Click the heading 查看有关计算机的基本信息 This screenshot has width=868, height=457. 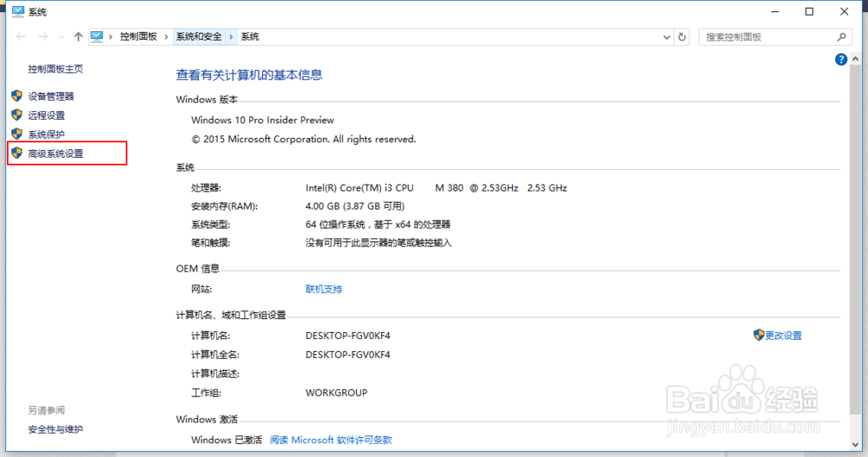(249, 75)
